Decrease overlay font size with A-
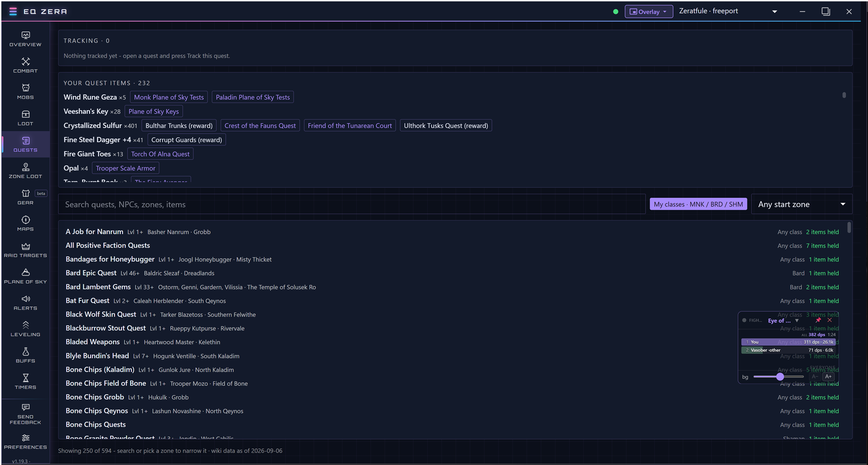868x465 pixels. tap(815, 376)
